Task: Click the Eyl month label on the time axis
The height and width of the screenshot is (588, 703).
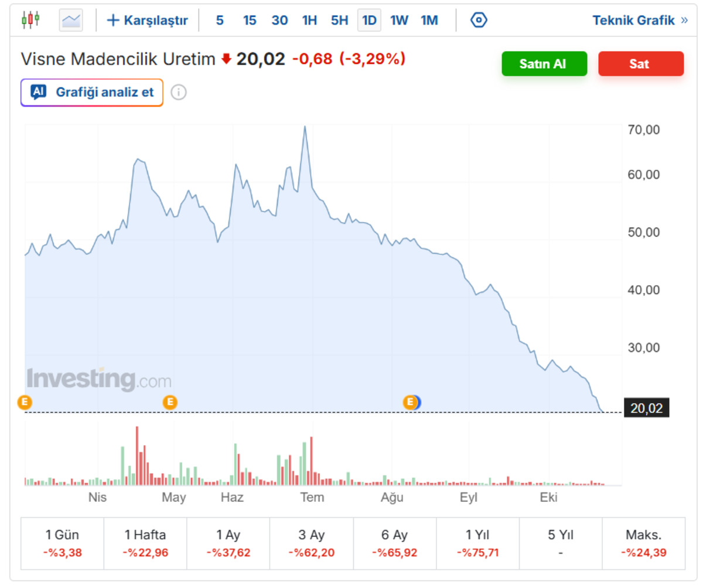Action: [x=469, y=497]
